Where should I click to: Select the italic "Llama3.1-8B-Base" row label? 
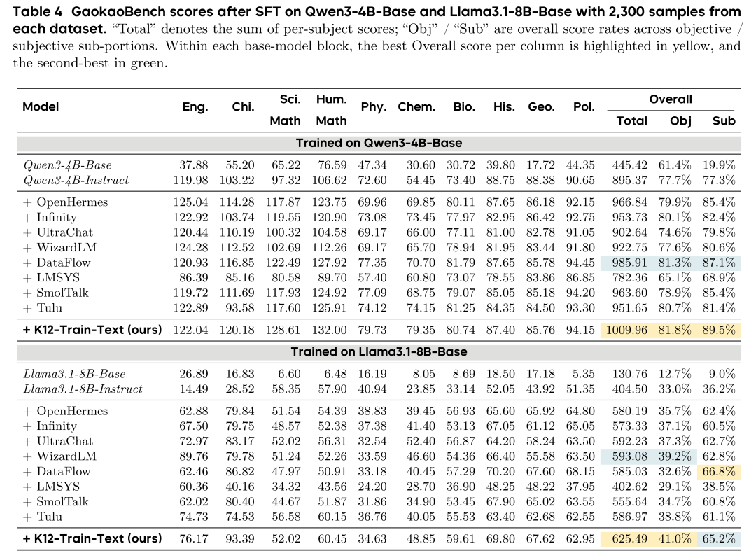[74, 374]
